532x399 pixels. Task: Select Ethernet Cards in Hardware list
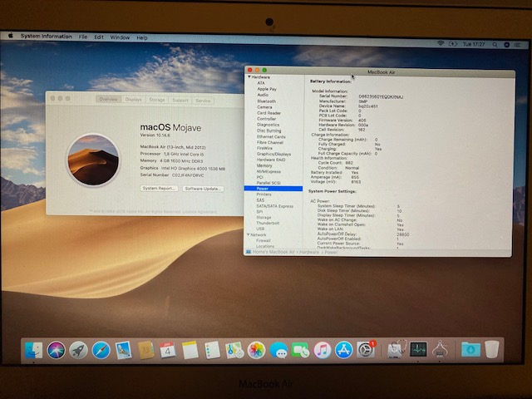271,136
